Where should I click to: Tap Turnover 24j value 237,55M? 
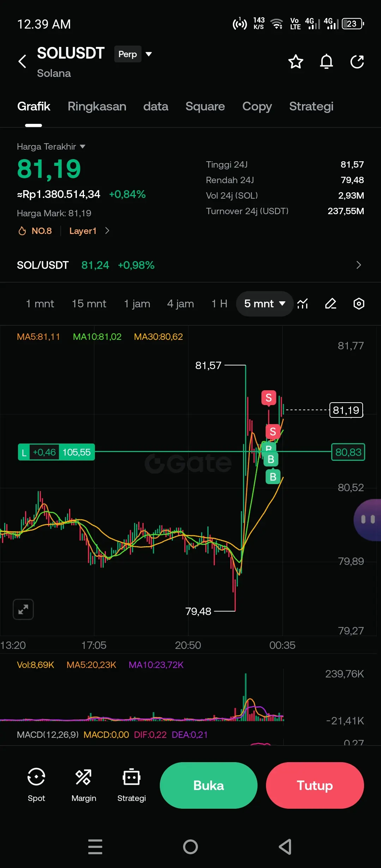pyautogui.click(x=346, y=211)
